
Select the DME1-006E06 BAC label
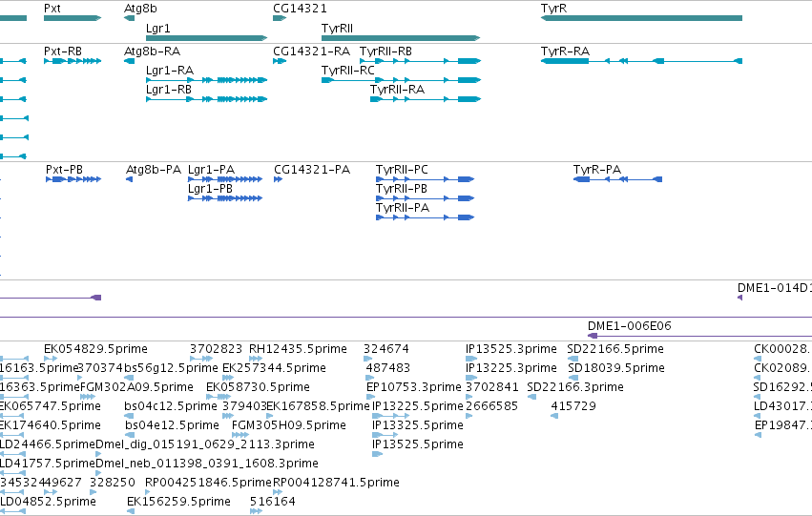coord(629,326)
